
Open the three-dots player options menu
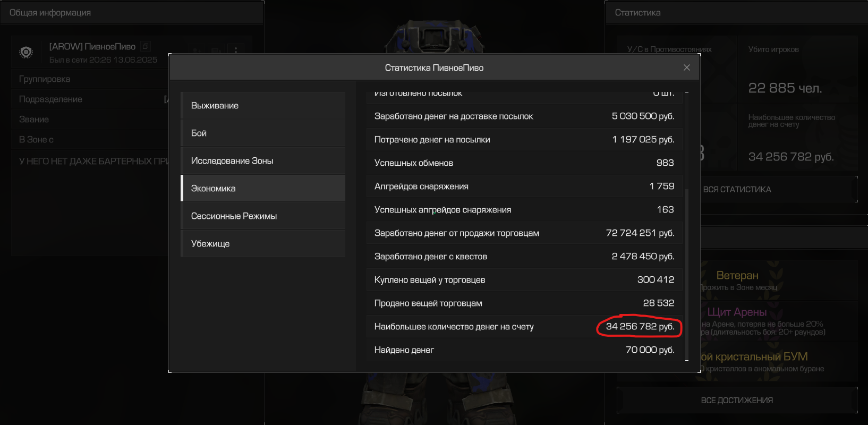[x=235, y=50]
